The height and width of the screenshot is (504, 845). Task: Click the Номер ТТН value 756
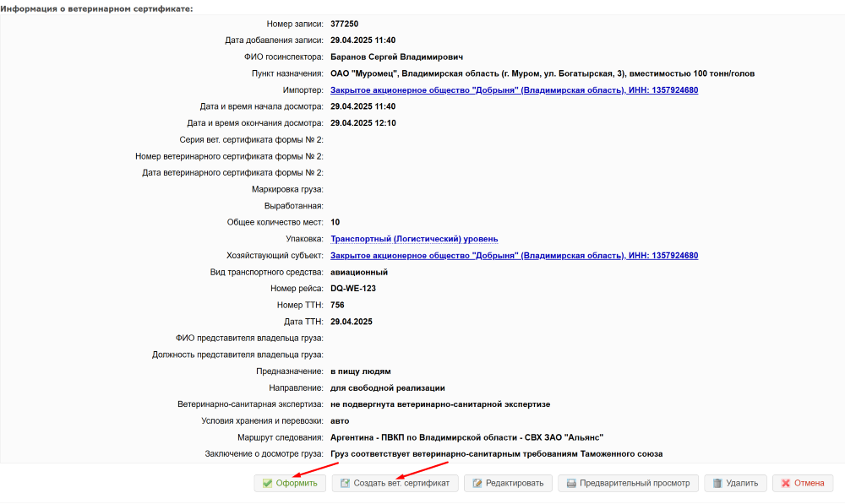pyautogui.click(x=338, y=305)
